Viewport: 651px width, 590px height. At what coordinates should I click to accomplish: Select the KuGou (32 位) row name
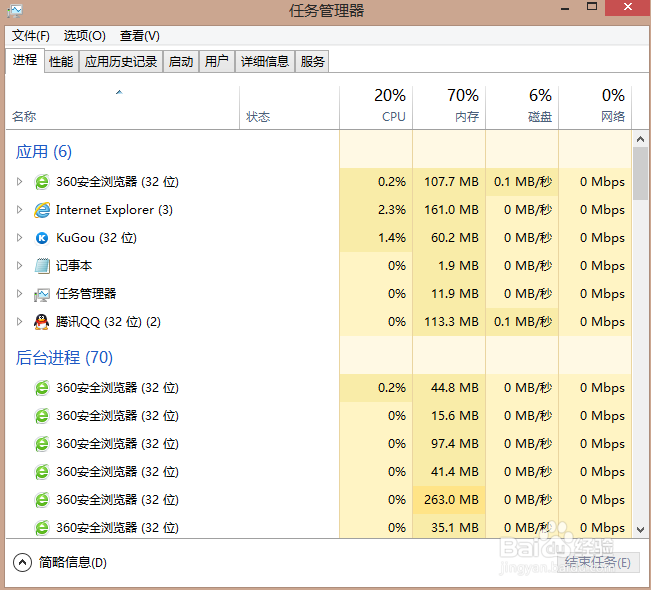[96, 238]
